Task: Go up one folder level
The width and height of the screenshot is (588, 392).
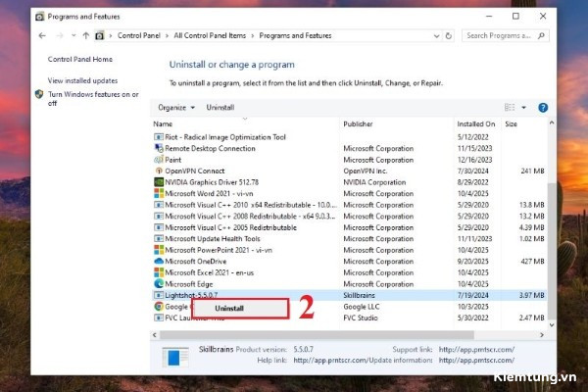Action: click(86, 35)
